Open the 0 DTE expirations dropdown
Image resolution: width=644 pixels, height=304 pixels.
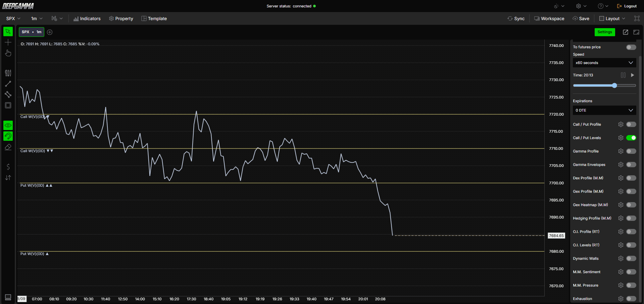604,110
